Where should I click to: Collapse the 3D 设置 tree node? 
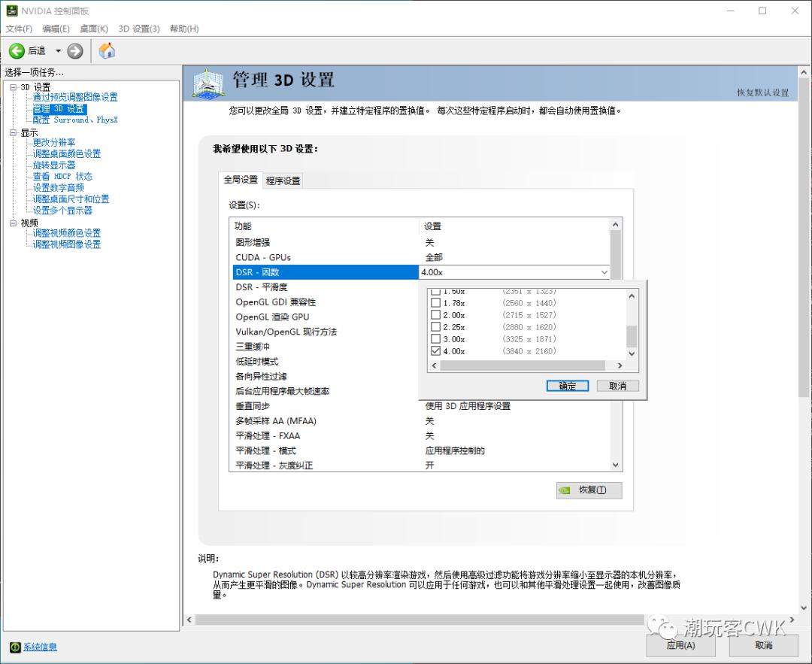point(13,87)
